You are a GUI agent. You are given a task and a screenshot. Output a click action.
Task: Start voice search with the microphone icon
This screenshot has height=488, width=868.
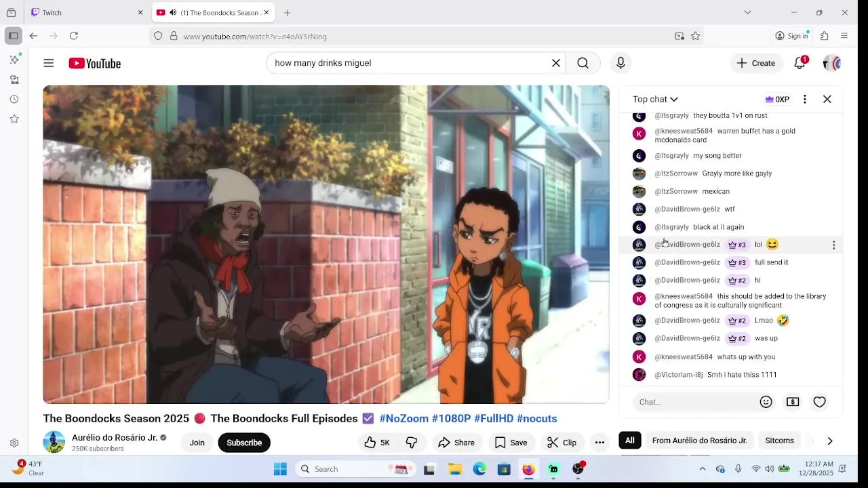[620, 63]
